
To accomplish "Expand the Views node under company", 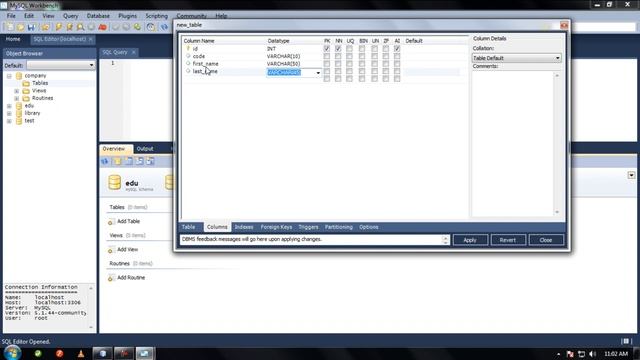I will click(x=17, y=91).
